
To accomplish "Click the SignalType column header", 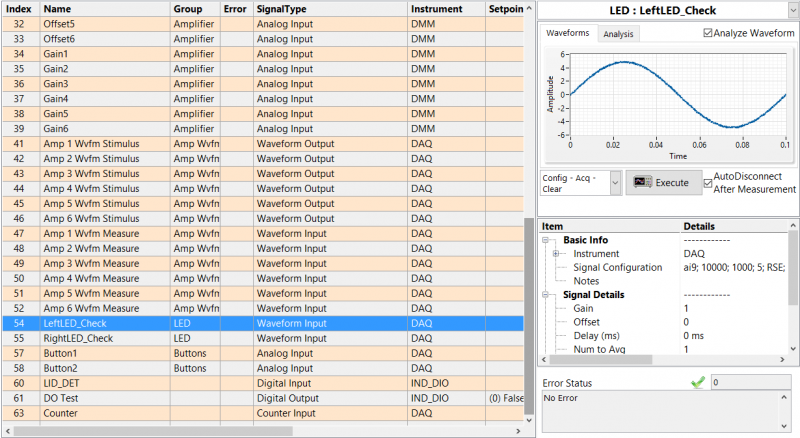I will pos(330,9).
